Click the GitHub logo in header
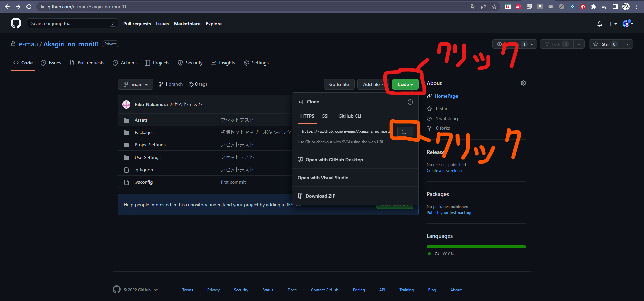The width and height of the screenshot is (644, 301). click(16, 23)
